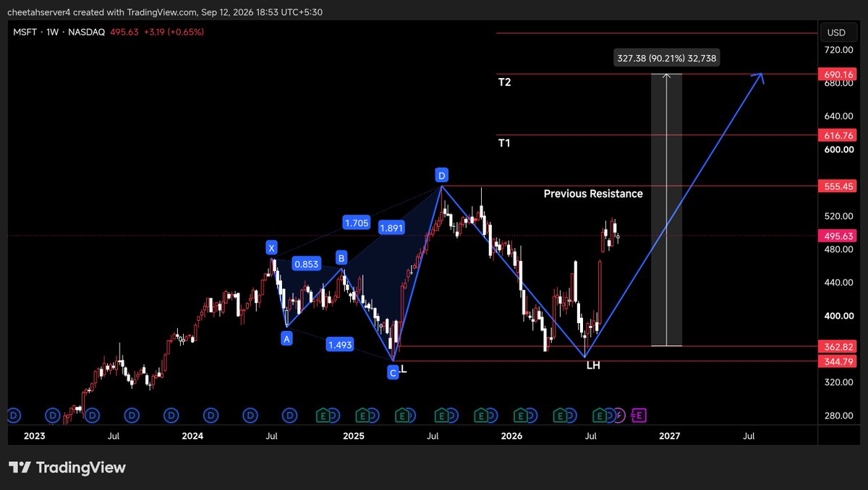Image resolution: width=868 pixels, height=490 pixels.
Task: Click the purple lightning event icon on timeline
Action: coord(621,415)
